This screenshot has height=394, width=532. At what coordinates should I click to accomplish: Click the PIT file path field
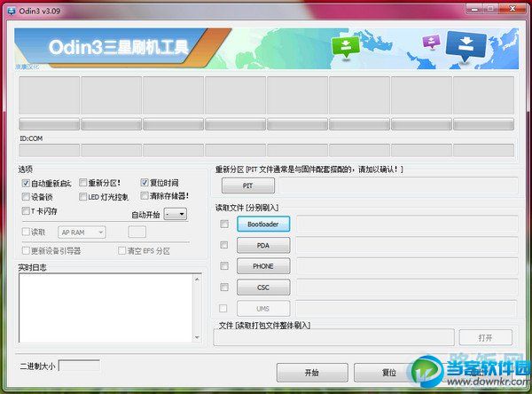398,185
